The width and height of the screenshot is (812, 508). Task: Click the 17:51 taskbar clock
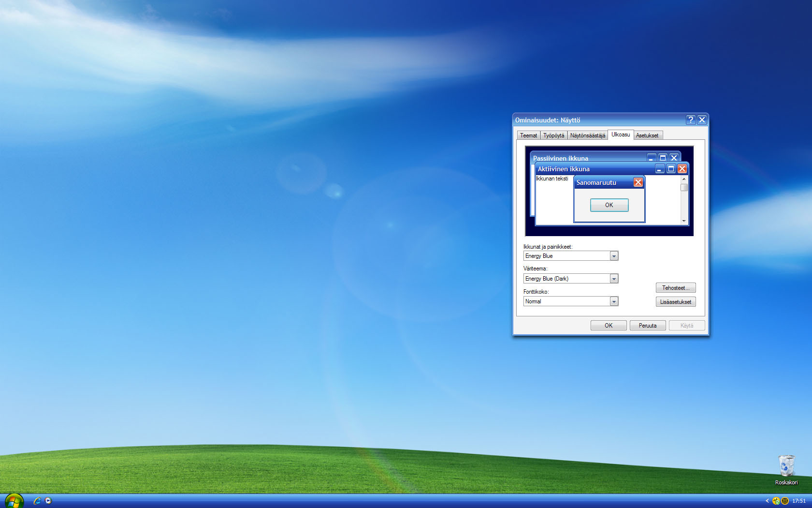(799, 501)
